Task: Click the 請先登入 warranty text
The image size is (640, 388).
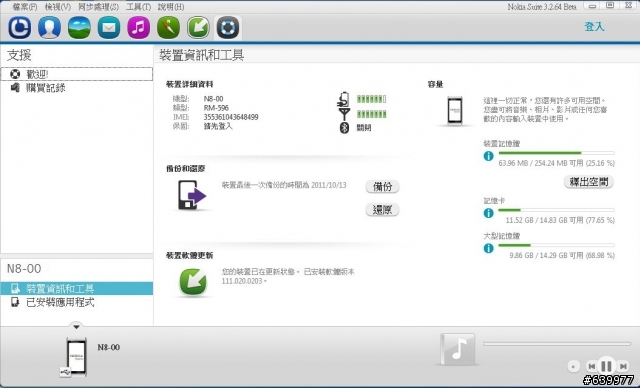Action: point(218,126)
